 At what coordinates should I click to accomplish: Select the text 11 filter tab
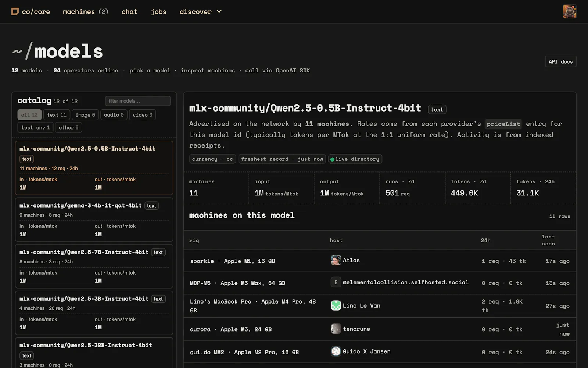click(57, 115)
